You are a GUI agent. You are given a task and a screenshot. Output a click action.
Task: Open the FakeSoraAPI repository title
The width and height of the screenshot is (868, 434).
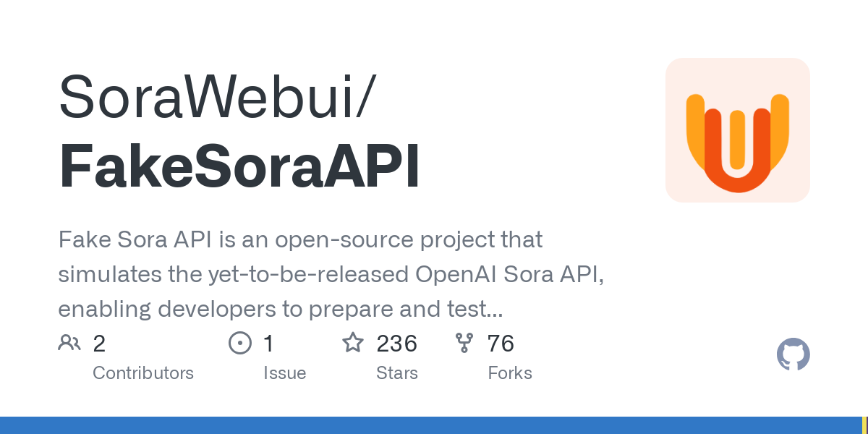[x=239, y=168]
